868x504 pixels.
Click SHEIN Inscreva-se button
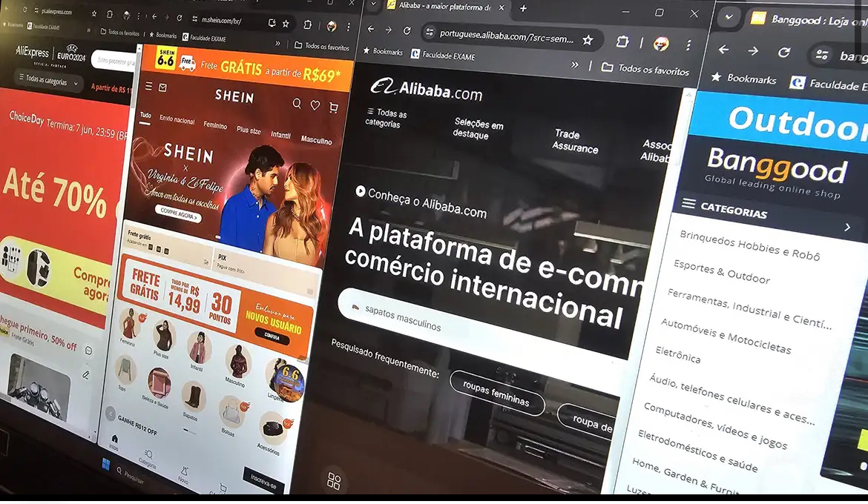point(263,481)
